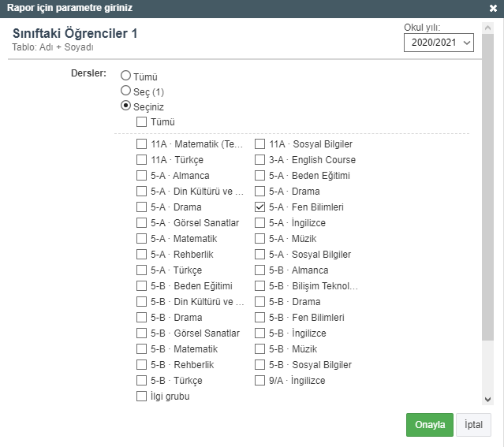504x447 pixels.
Task: Select the Seçiniz radio button
Action: (x=126, y=106)
